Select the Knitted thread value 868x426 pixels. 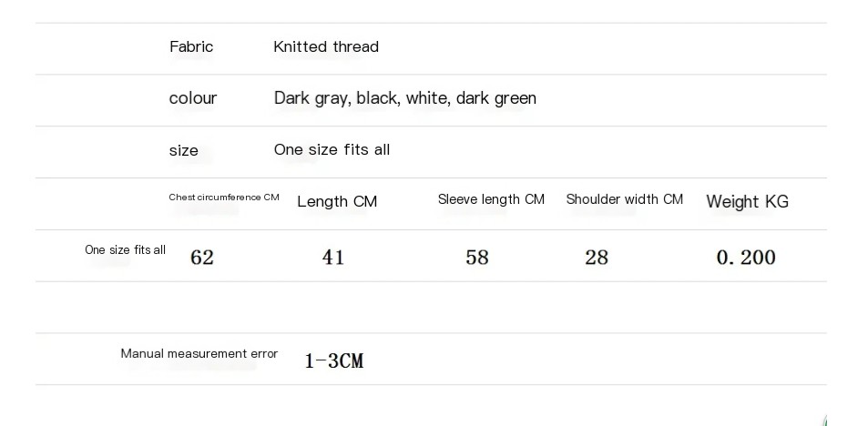click(x=326, y=46)
